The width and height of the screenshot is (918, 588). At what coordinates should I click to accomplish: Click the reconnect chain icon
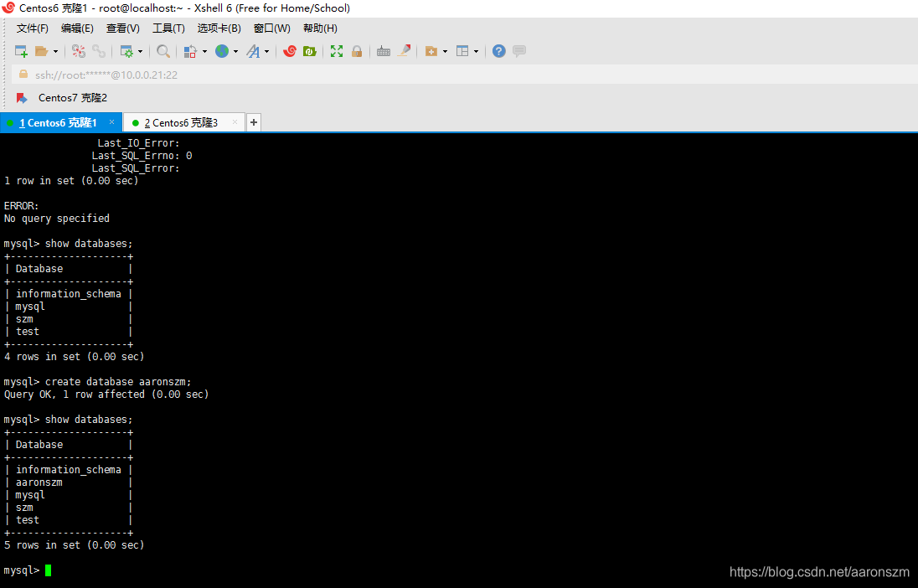98,52
